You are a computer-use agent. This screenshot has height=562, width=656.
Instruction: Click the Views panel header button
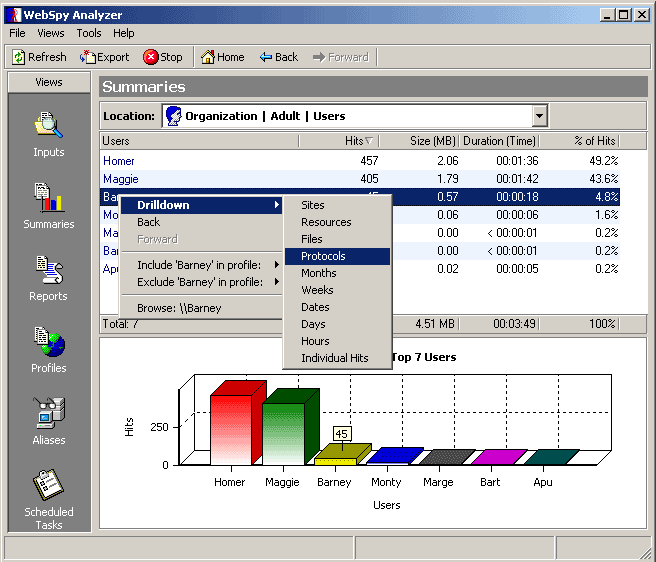[49, 82]
